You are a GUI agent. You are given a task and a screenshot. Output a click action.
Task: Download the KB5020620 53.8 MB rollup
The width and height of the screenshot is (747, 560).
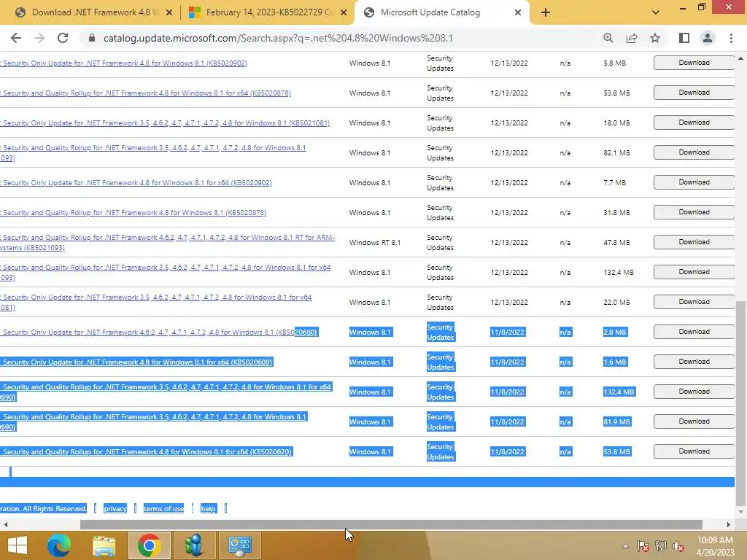[694, 451]
